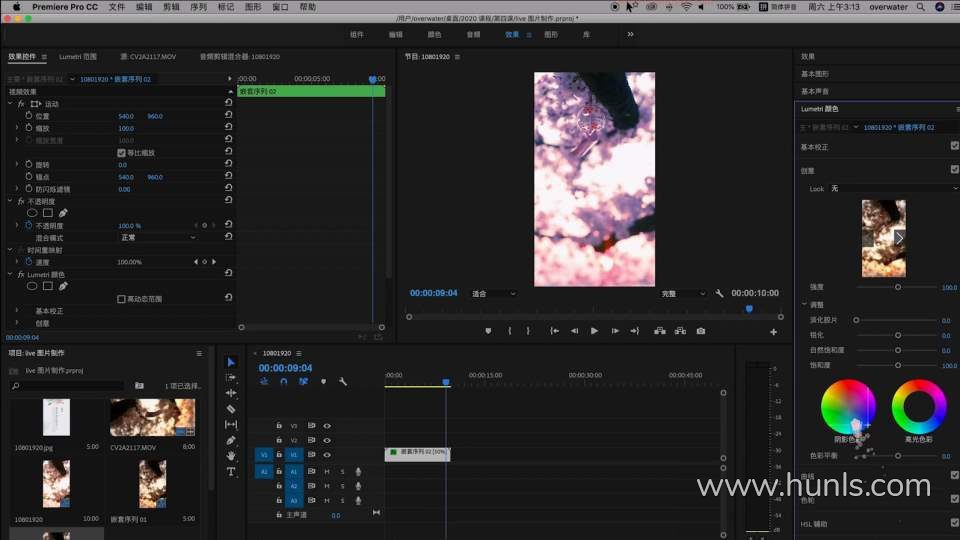960x540 pixels.
Task: Mark Out point in program monitor
Action: (x=528, y=331)
